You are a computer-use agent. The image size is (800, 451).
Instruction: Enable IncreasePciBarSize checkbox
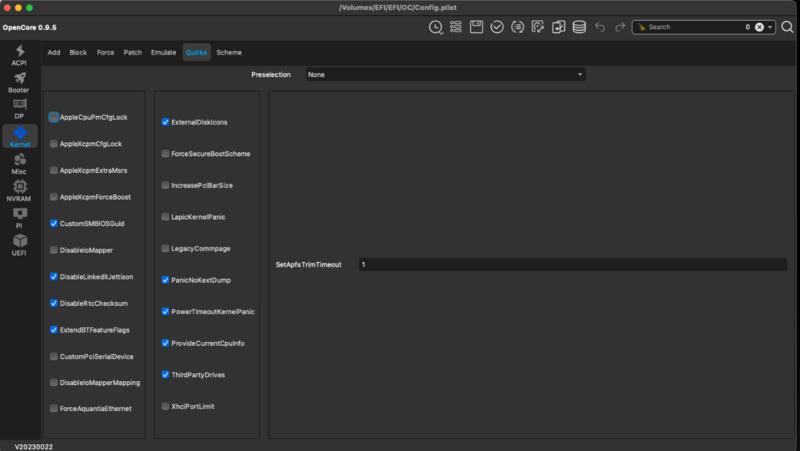(165, 185)
